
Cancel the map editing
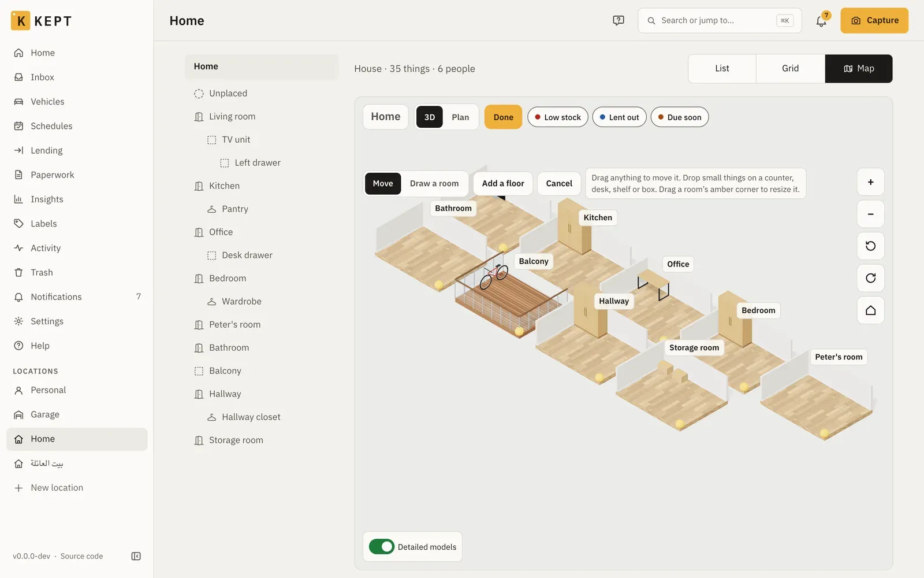(559, 184)
